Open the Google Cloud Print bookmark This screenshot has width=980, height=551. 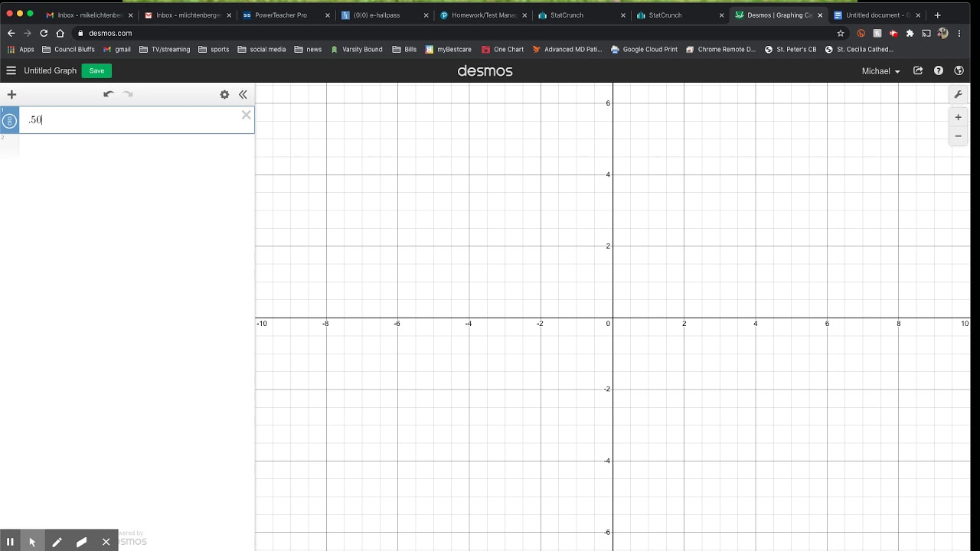(644, 50)
